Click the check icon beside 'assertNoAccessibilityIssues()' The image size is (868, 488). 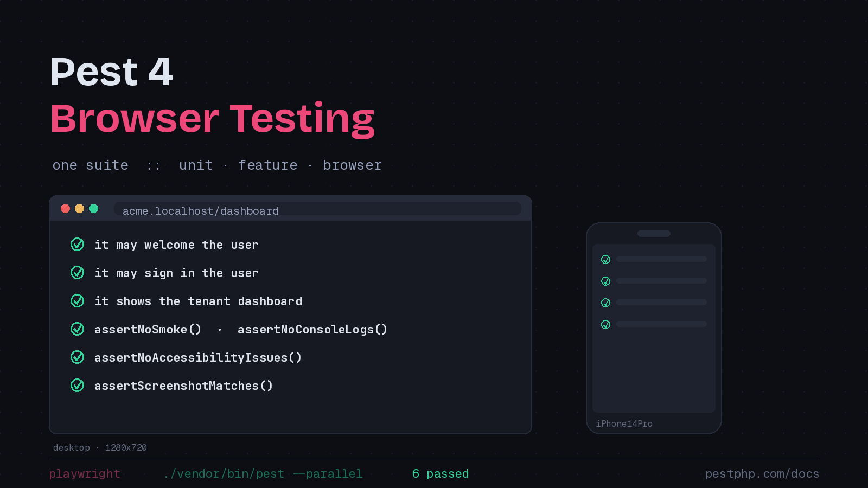coord(78,357)
